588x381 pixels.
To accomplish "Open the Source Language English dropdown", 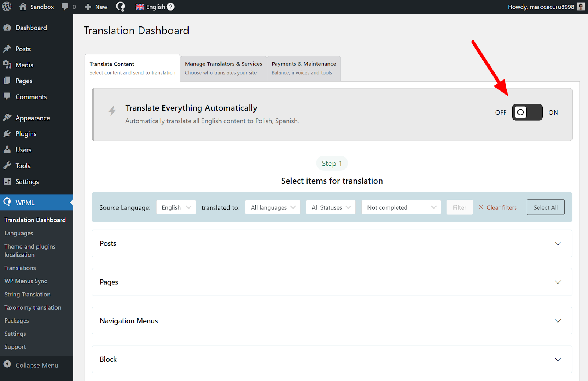I will click(176, 207).
